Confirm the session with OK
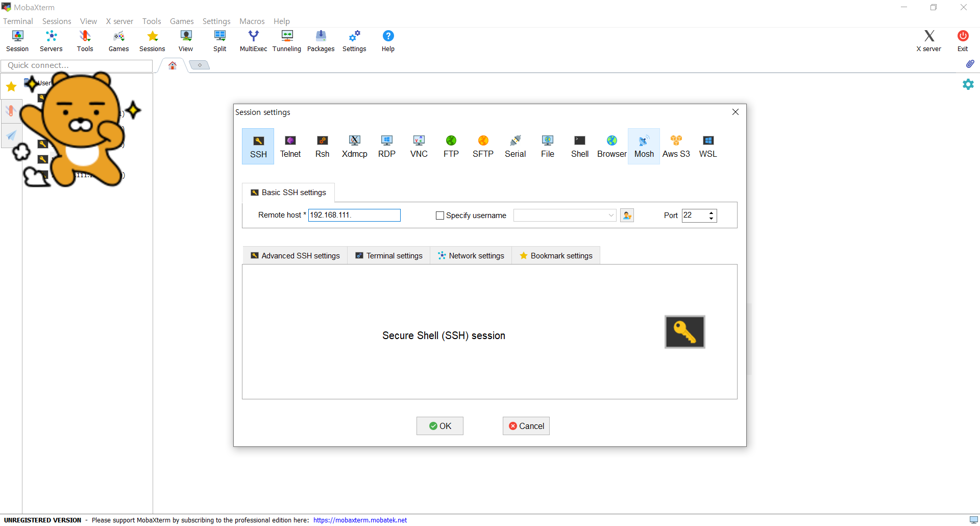This screenshot has width=980, height=526. click(440, 426)
